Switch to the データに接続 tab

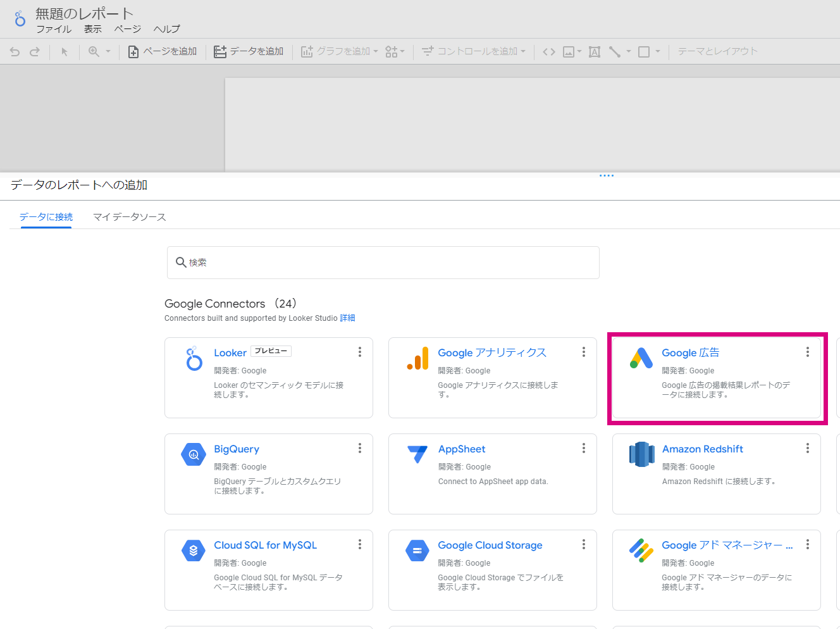pos(46,217)
